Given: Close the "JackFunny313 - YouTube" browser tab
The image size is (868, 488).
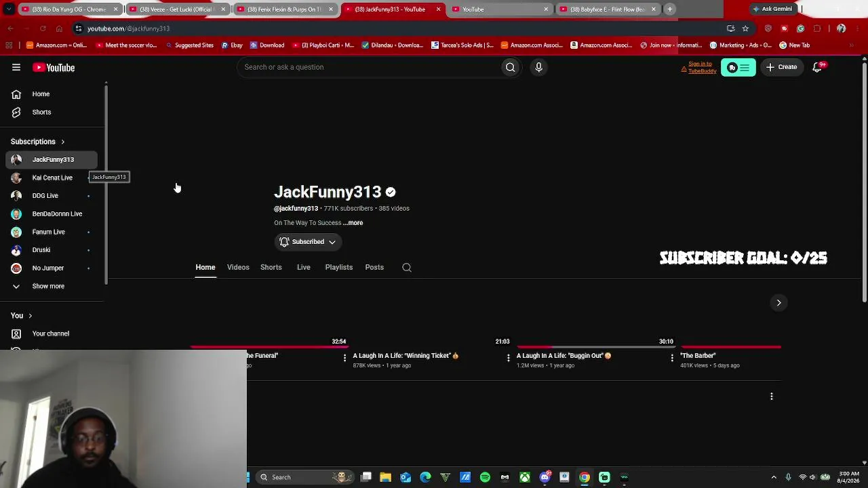Looking at the screenshot, I should [438, 9].
